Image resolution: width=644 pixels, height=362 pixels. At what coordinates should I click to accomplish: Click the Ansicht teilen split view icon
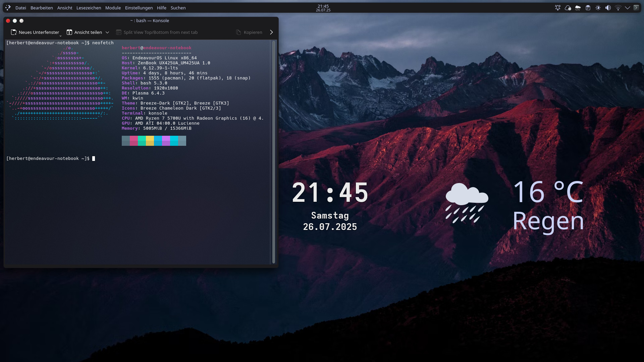(x=69, y=32)
